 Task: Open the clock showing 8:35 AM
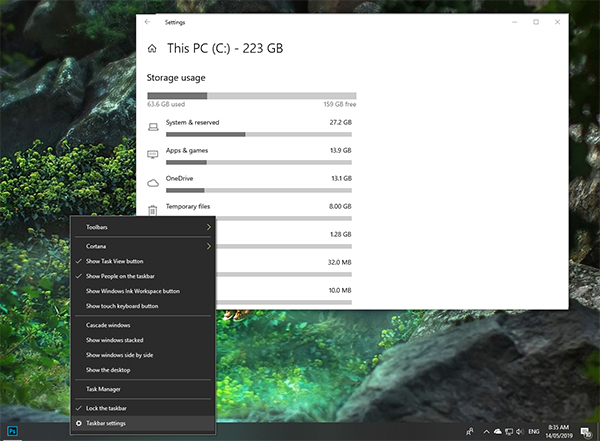pyautogui.click(x=559, y=431)
